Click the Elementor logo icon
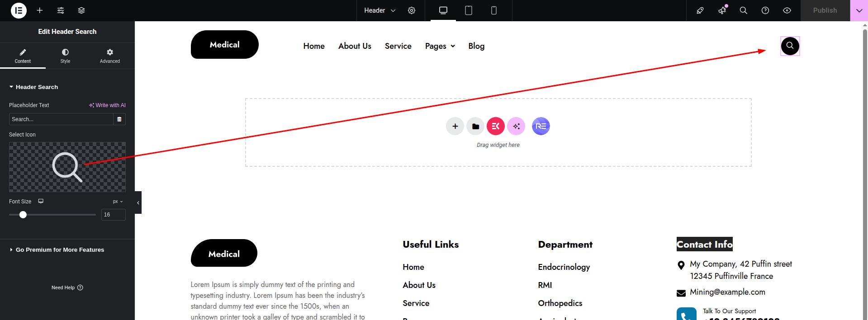Screen dimensions: 868x320 (19, 10)
